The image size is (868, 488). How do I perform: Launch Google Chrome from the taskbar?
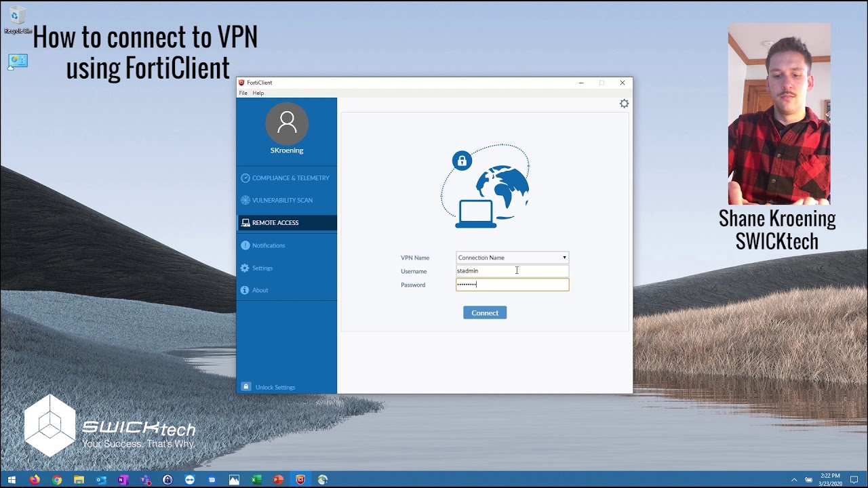coord(57,480)
